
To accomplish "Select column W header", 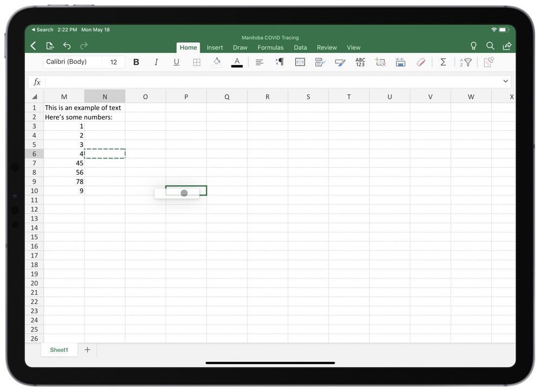I will (471, 97).
